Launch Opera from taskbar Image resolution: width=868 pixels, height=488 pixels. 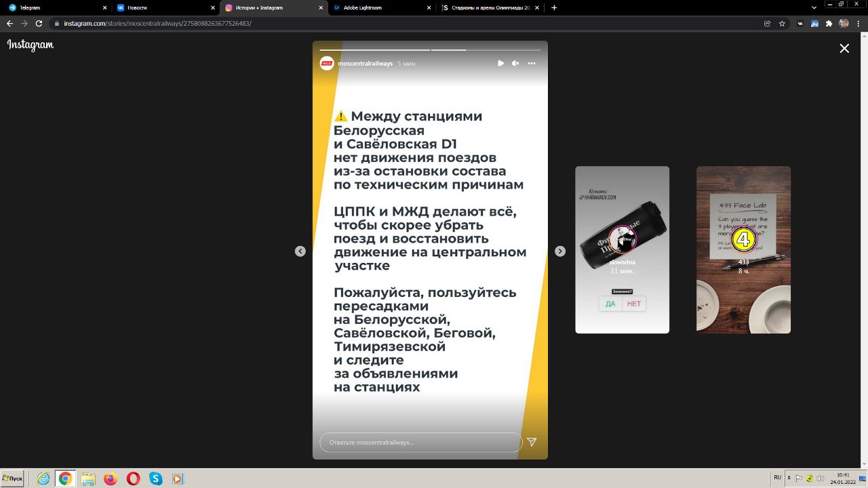133,479
